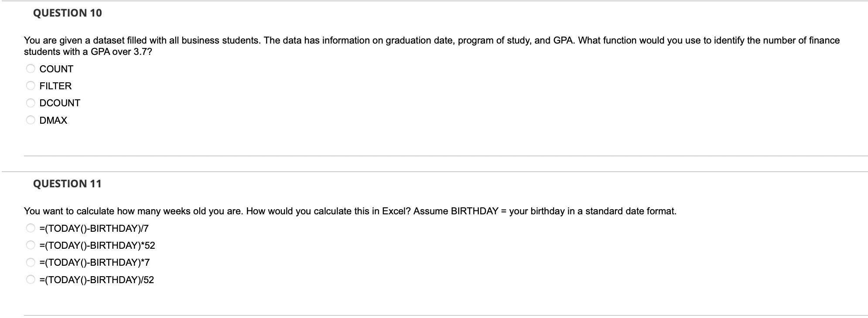This screenshot has width=868, height=318.
Task: Click the =(TODAY()-BIRTHDAY)/52 formula text
Action: coord(96,280)
